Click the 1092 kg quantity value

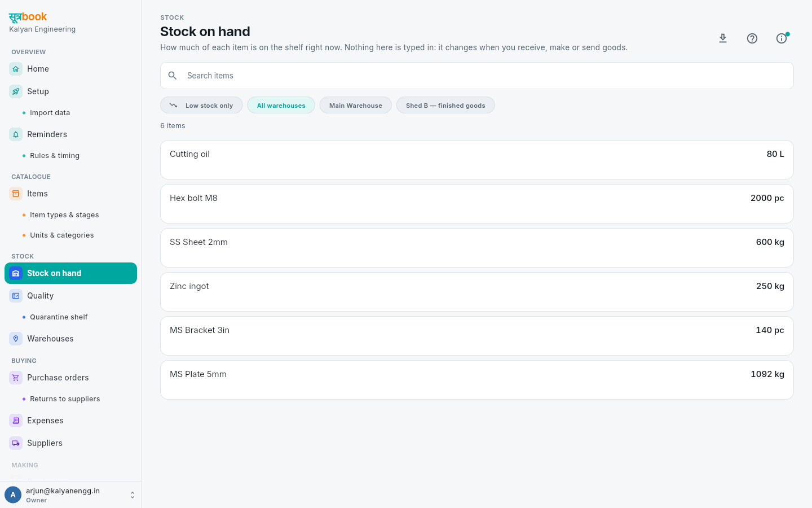[x=767, y=374]
